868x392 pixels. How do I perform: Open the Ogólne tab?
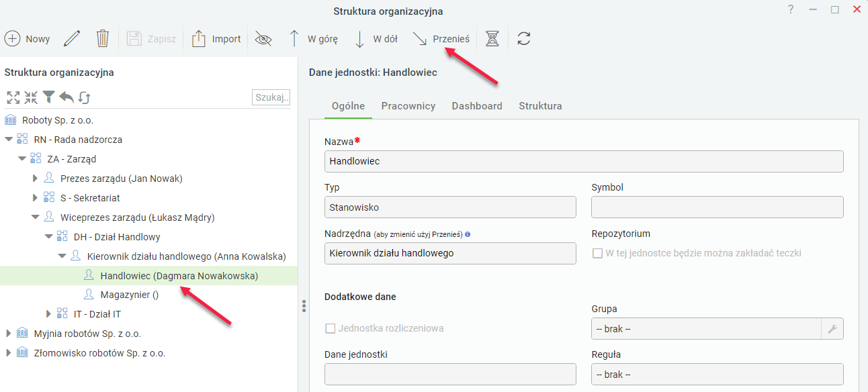tap(349, 106)
